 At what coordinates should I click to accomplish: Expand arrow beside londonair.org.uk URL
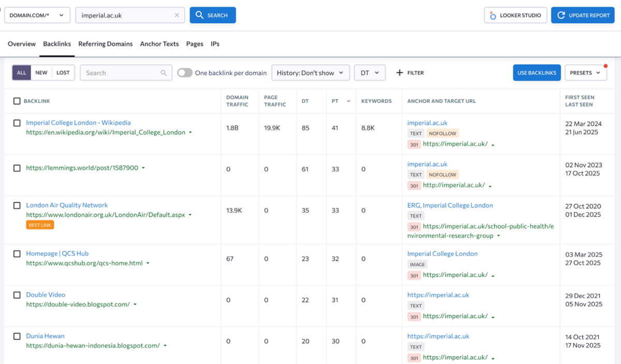[x=190, y=215]
